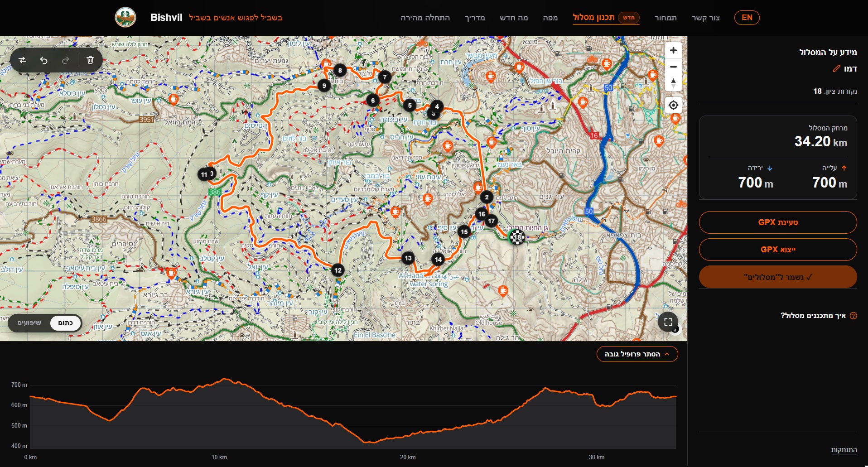
Task: Select waypoint marker 12 on map
Action: point(338,270)
